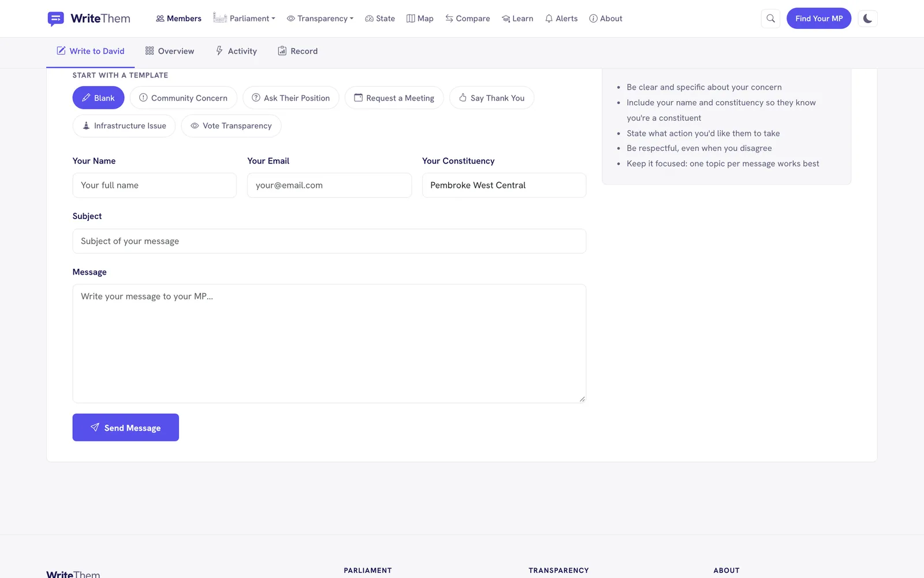Switch to the Activity tab
Image resolution: width=924 pixels, height=578 pixels.
[236, 51]
